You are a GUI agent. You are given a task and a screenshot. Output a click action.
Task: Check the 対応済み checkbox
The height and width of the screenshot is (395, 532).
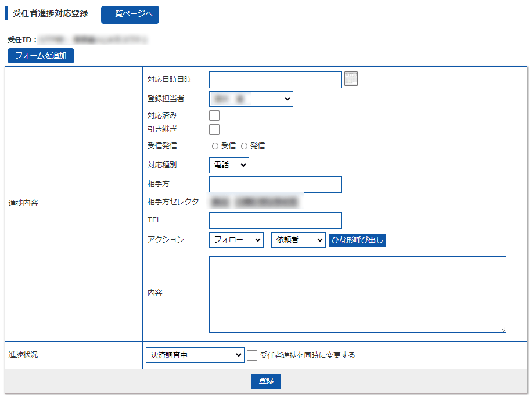[x=214, y=116]
